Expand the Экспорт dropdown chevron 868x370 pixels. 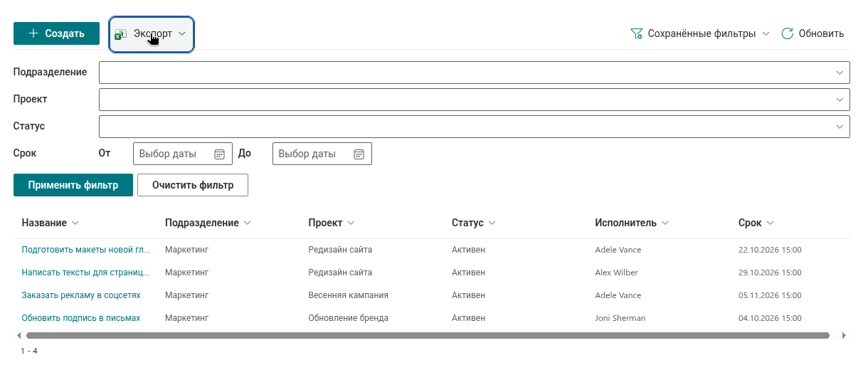pyautogui.click(x=182, y=33)
